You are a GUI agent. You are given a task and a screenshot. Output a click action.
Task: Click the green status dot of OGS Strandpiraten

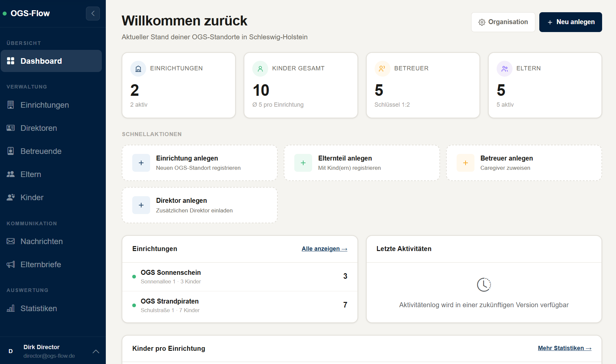coord(134,306)
